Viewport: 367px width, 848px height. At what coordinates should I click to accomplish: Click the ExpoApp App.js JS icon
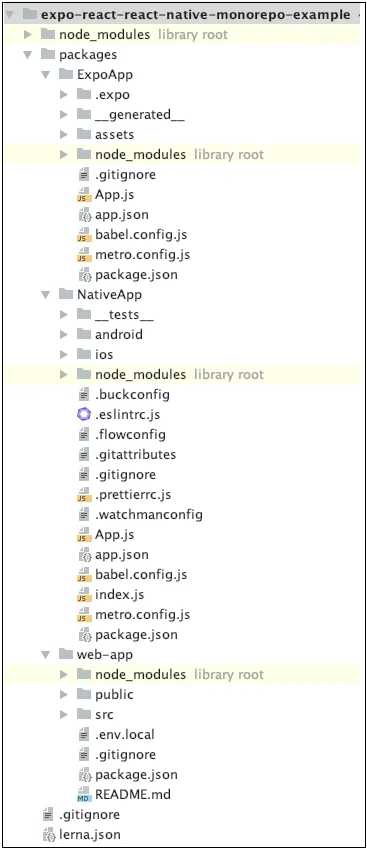pyautogui.click(x=84, y=195)
